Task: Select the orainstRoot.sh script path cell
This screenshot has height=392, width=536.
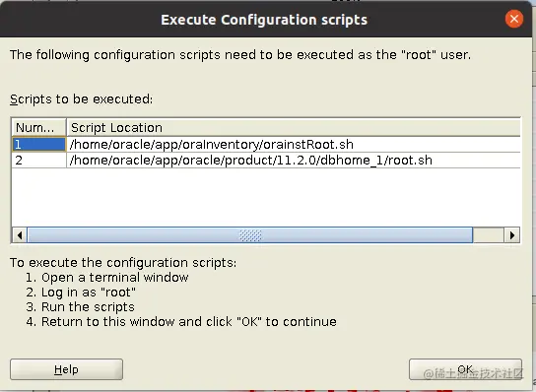Action: (294, 144)
